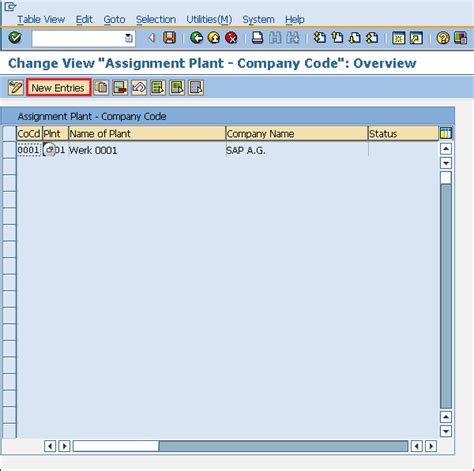Click the window menu icon at top-left
This screenshot has height=471, width=474.
coord(10,6)
